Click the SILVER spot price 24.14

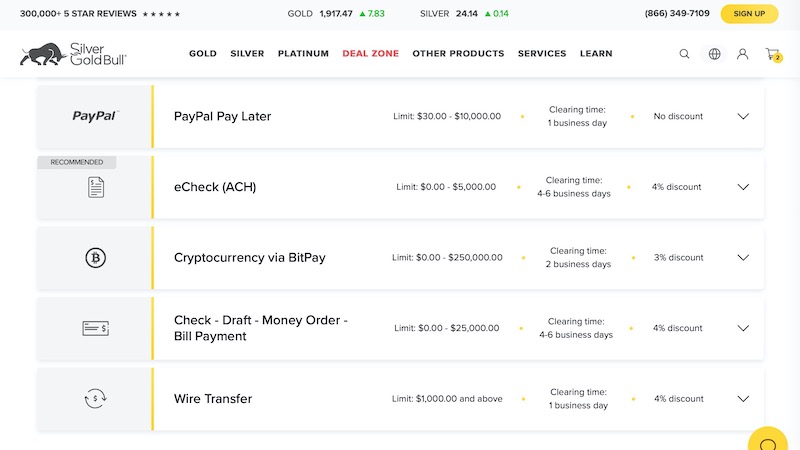[x=466, y=14]
